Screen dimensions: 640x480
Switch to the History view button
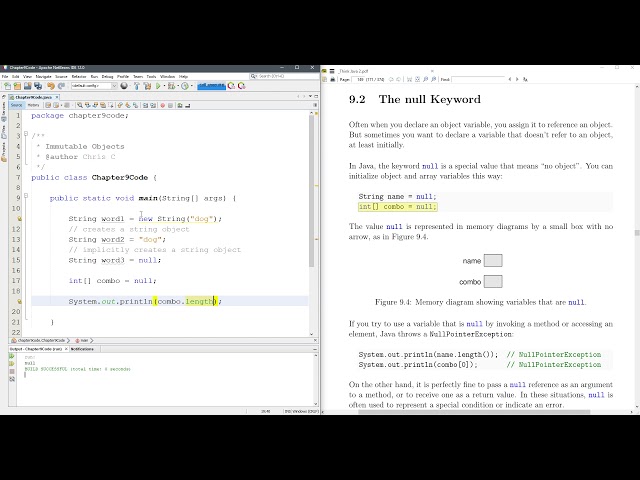click(x=33, y=105)
